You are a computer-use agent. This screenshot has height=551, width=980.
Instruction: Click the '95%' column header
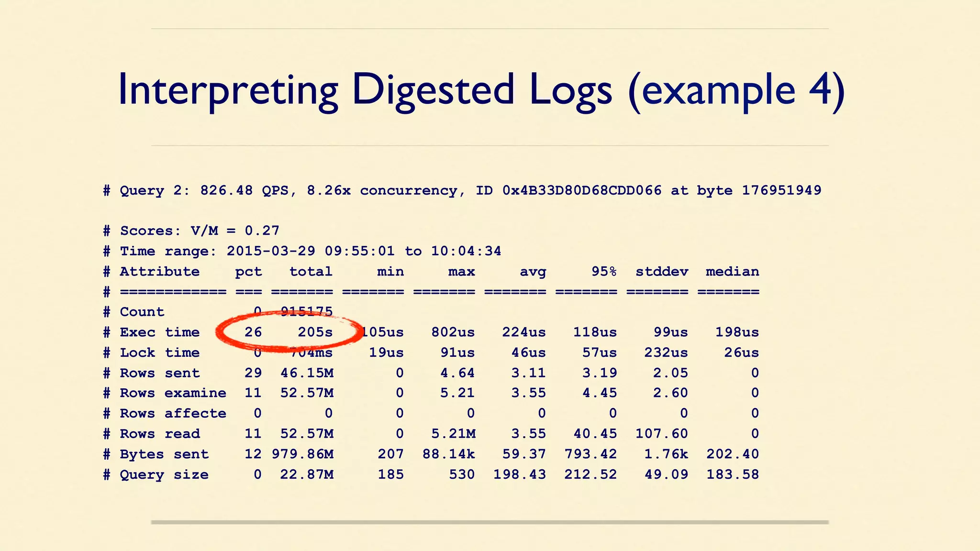click(x=604, y=271)
